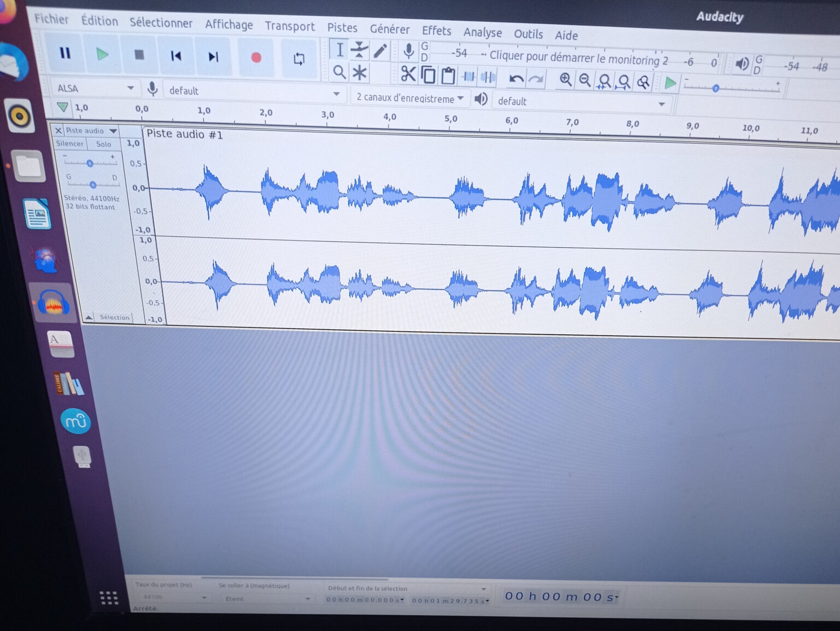Toggle the loop playback button
Image resolution: width=840 pixels, height=631 pixels.
pos(299,59)
